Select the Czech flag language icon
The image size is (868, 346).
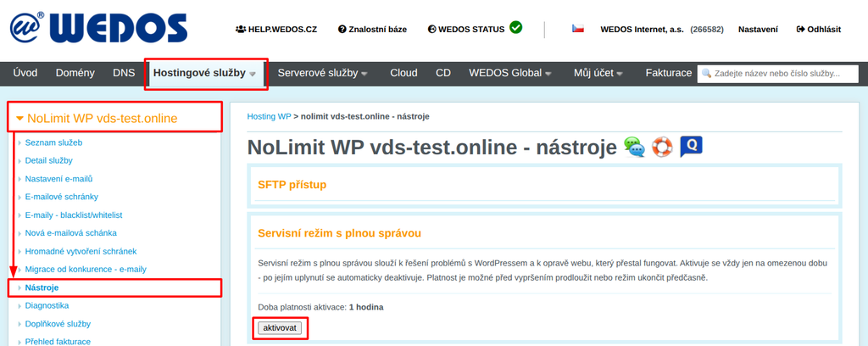pyautogui.click(x=578, y=29)
